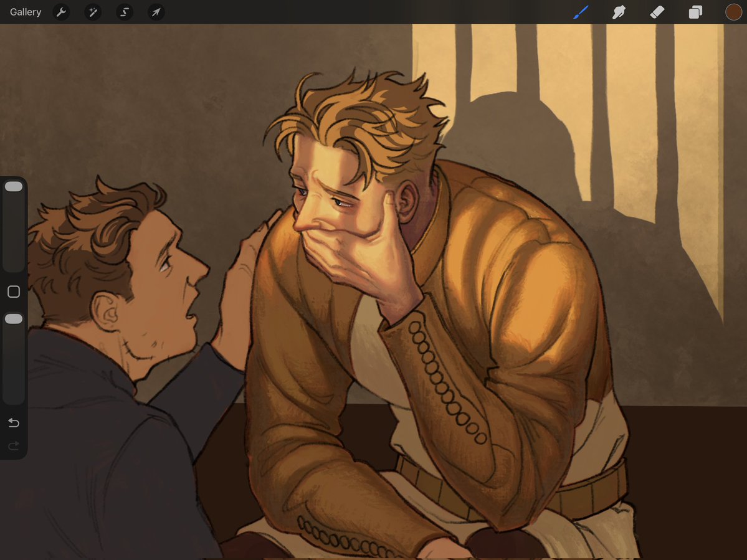Open the Layers panel
747x560 pixels.
coord(695,12)
